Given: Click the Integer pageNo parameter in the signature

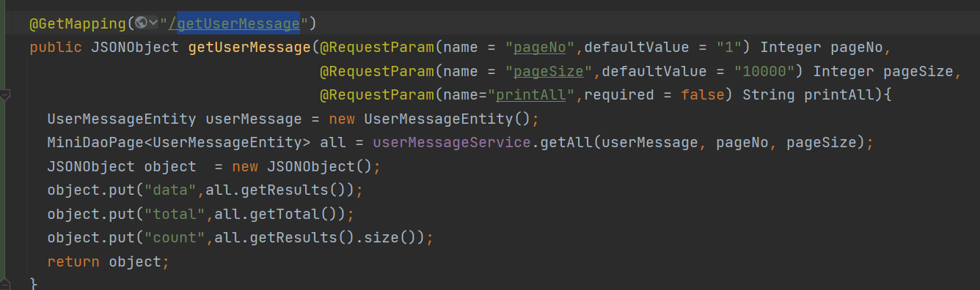Looking at the screenshot, I should (x=822, y=48).
